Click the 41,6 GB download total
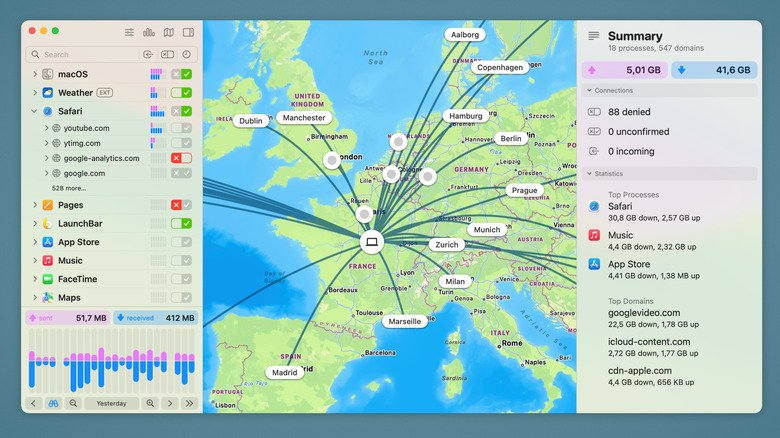 click(x=714, y=70)
